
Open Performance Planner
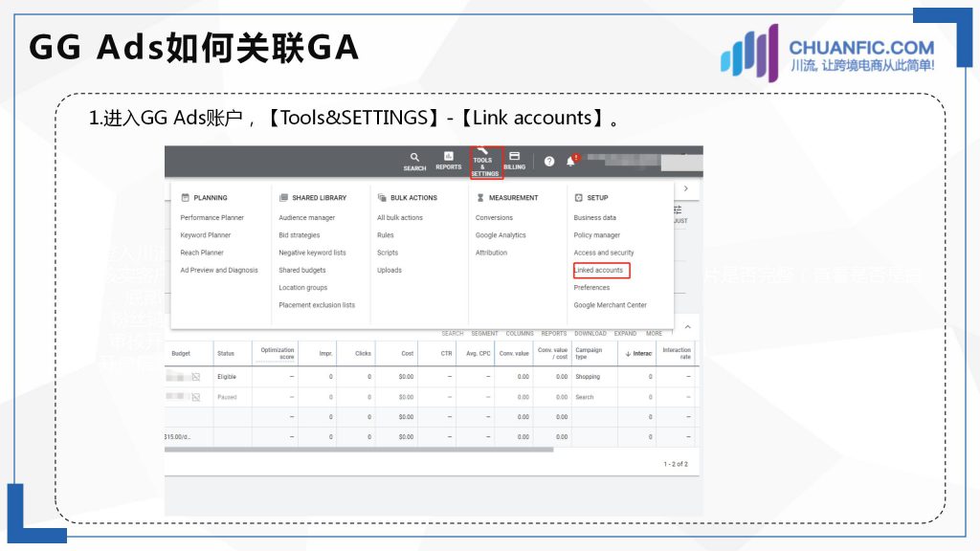tap(212, 217)
